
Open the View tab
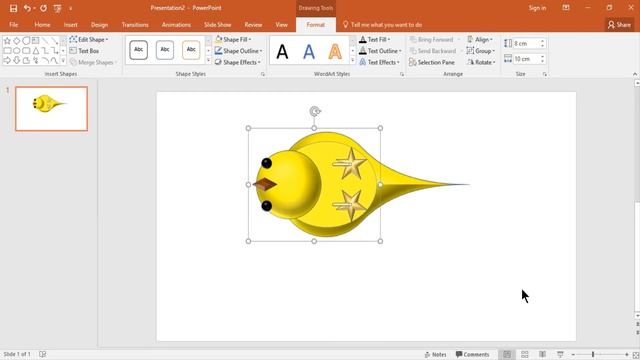coord(281,25)
